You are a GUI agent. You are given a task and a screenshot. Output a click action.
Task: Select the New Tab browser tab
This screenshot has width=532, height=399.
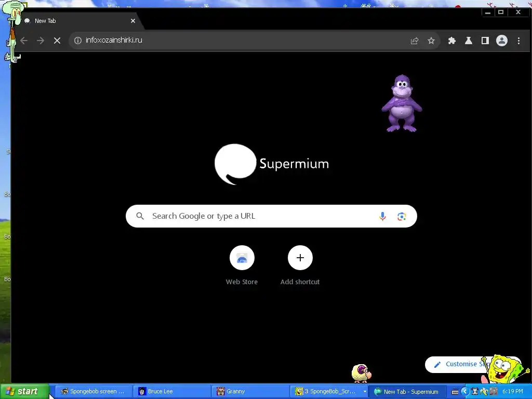coord(79,21)
